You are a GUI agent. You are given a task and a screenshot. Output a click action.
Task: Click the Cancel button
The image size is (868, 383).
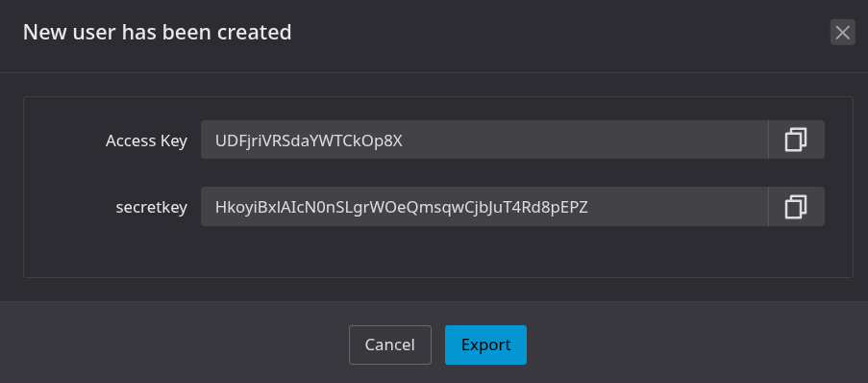click(389, 345)
